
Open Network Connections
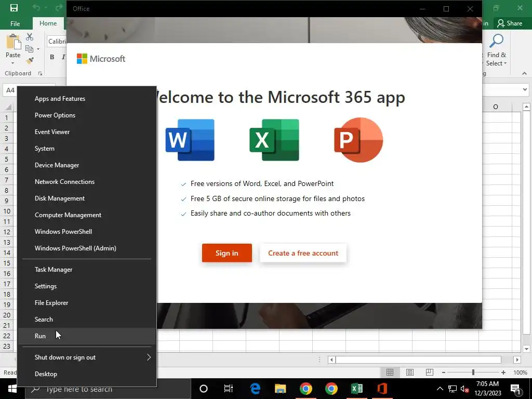coord(87,182)
